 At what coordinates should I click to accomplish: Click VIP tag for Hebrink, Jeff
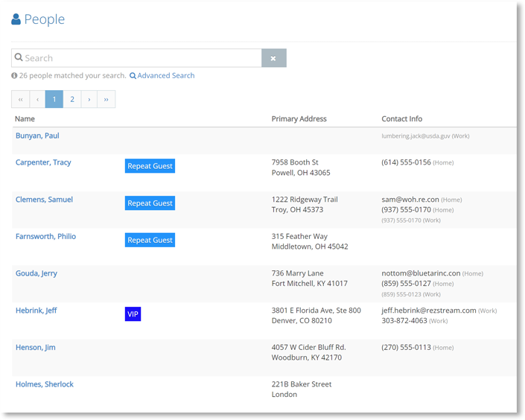click(x=133, y=314)
